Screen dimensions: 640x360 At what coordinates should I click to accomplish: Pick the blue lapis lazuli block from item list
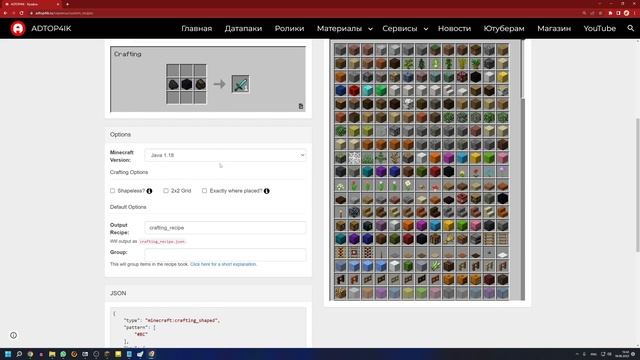tap(340, 90)
